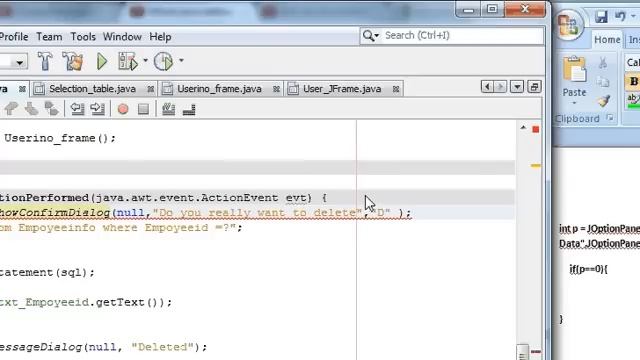
Task: Close the Selection_table.java tab
Action: 151,89
